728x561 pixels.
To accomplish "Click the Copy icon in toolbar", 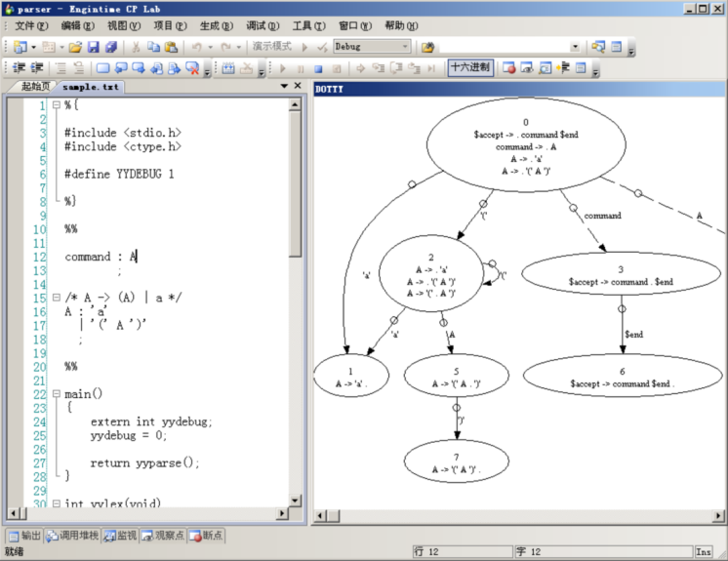I will pyautogui.click(x=154, y=47).
